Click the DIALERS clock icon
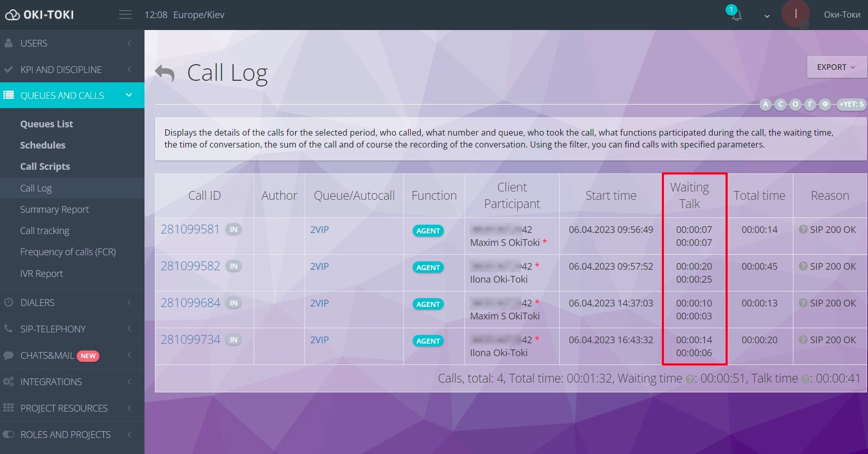This screenshot has width=868, height=454. click(x=8, y=302)
